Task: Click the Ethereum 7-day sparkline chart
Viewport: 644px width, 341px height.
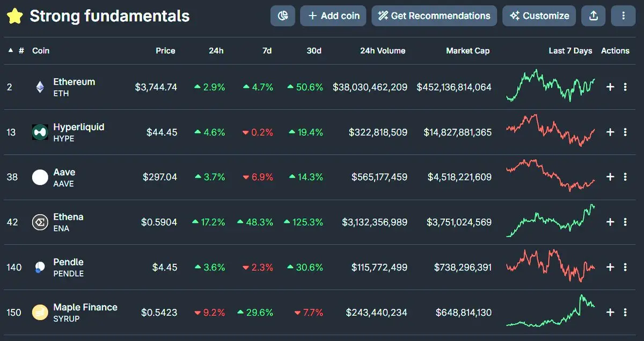Action: click(551, 86)
